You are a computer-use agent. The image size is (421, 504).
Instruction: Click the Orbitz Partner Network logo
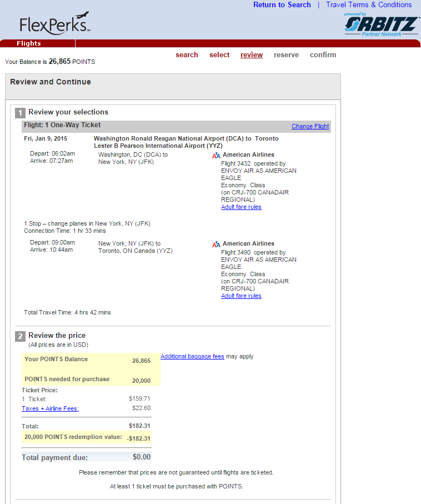click(382, 25)
